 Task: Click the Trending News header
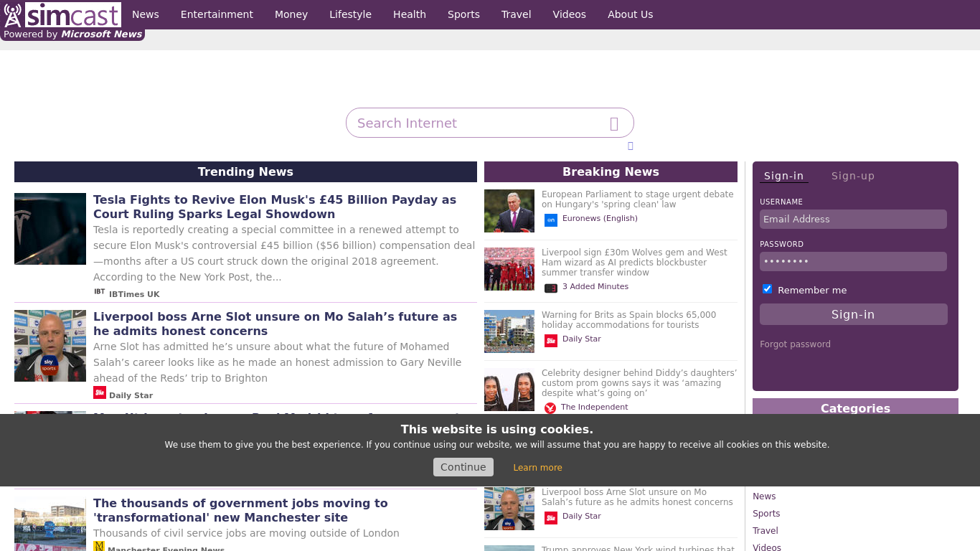click(245, 171)
